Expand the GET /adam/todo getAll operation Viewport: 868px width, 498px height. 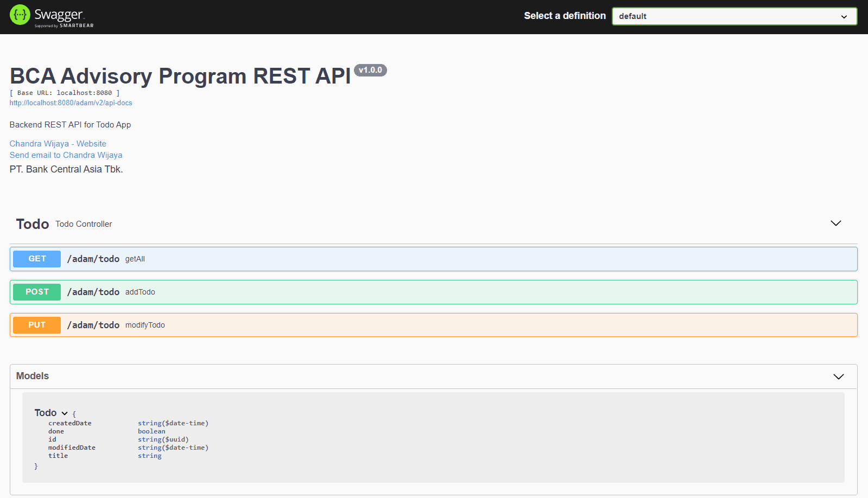pyautogui.click(x=434, y=259)
